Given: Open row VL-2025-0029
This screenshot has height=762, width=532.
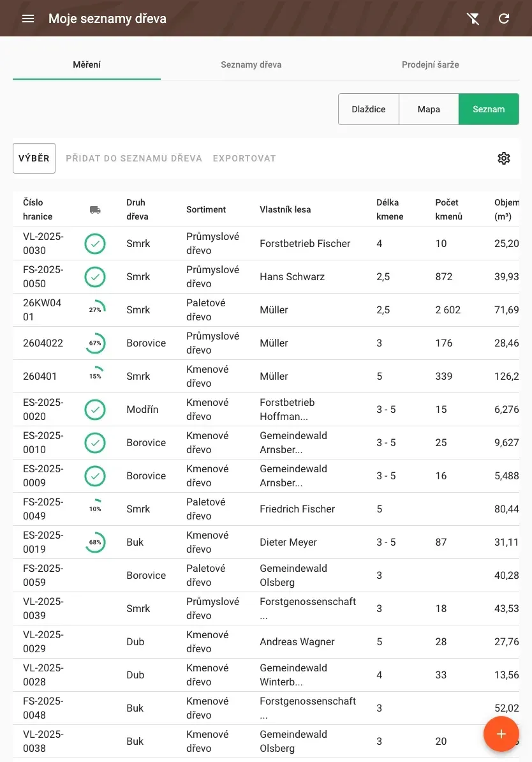Looking at the screenshot, I should pos(266,641).
